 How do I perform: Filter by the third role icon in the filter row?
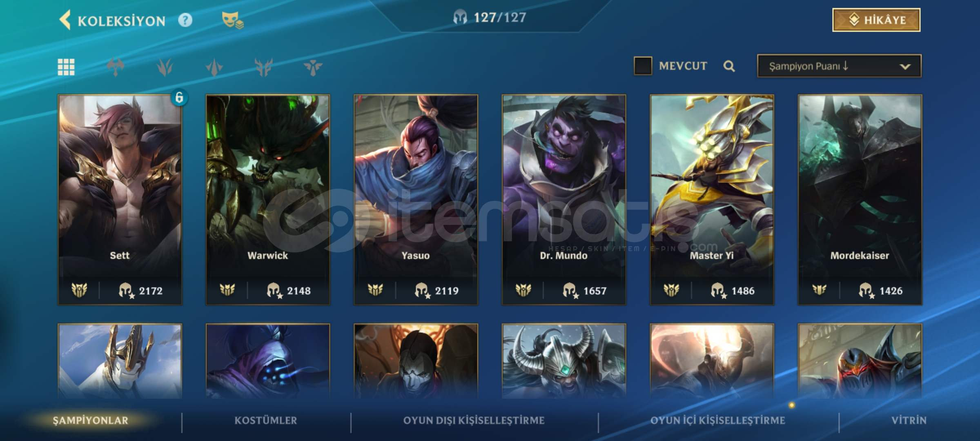[214, 67]
